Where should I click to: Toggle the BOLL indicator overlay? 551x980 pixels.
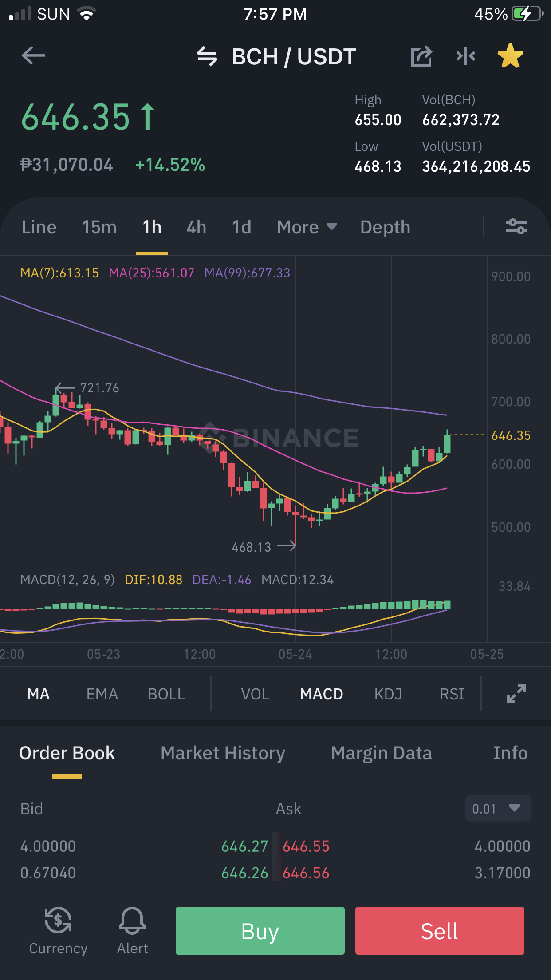166,694
